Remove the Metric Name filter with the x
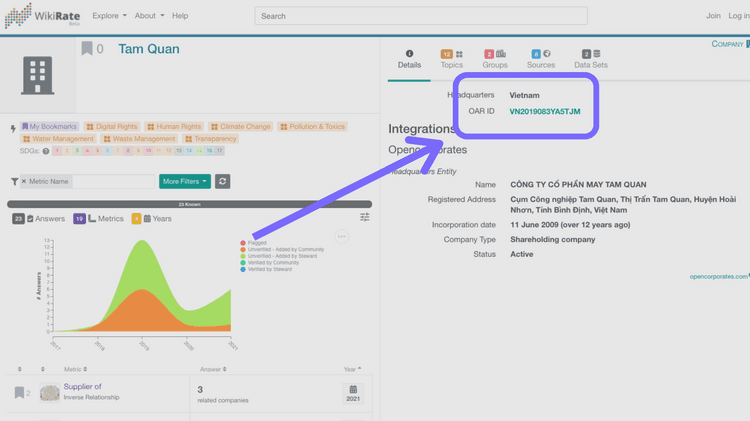Image resolution: width=750 pixels, height=421 pixels. click(23, 181)
